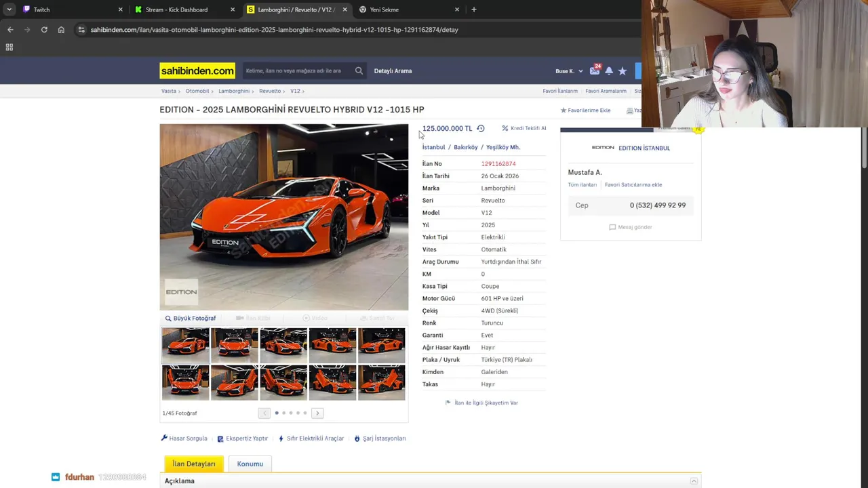View price history clock icon
Image resolution: width=868 pixels, height=488 pixels.
481,128
